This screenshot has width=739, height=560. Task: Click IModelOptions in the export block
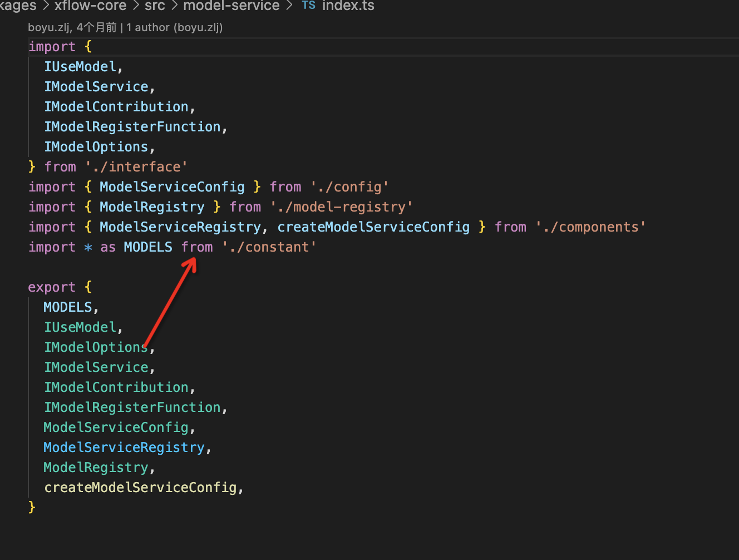click(96, 347)
